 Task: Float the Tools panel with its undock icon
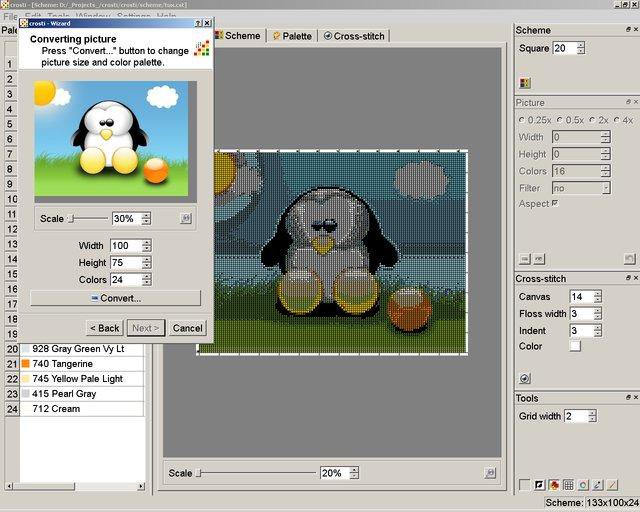pyautogui.click(x=628, y=397)
